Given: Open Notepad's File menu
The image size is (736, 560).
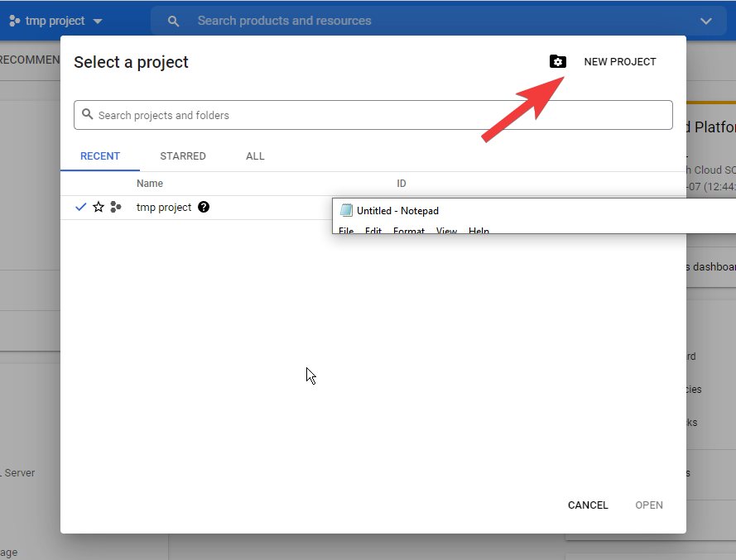Looking at the screenshot, I should click(346, 231).
